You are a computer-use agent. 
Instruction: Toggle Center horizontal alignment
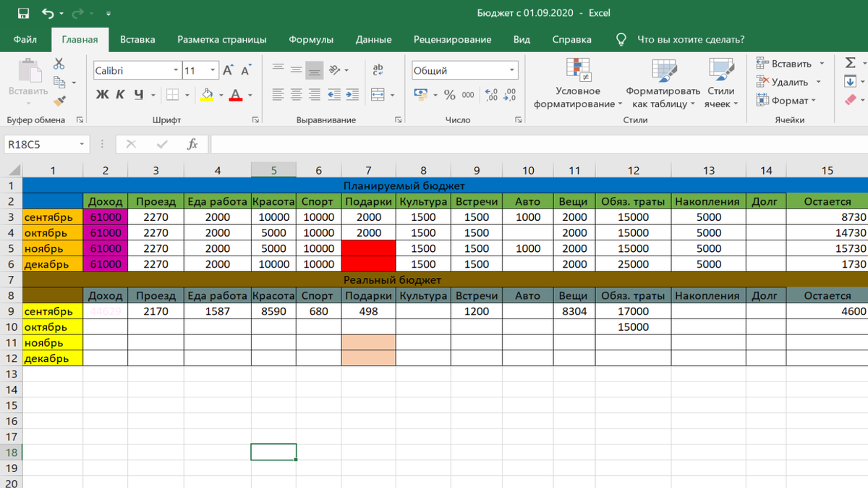pyautogui.click(x=296, y=95)
